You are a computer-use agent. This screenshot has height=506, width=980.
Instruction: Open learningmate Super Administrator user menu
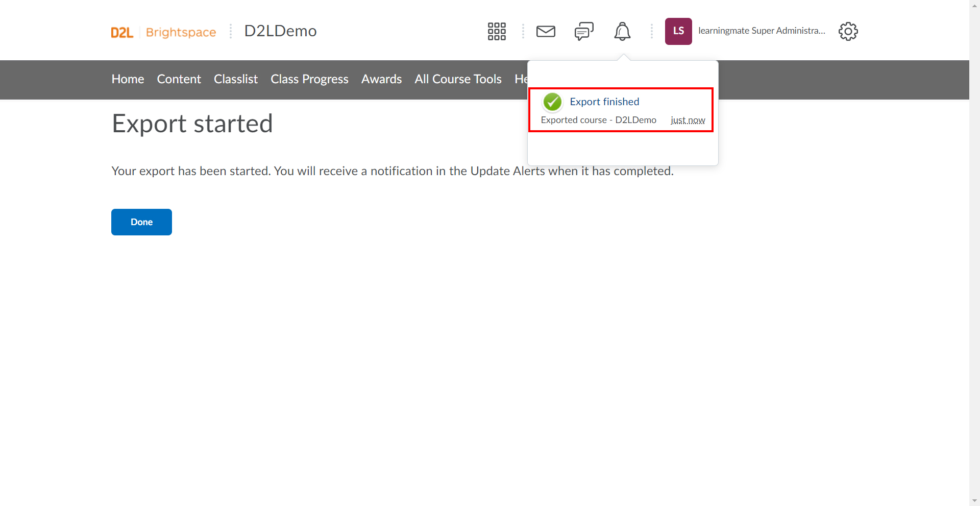pyautogui.click(x=762, y=31)
